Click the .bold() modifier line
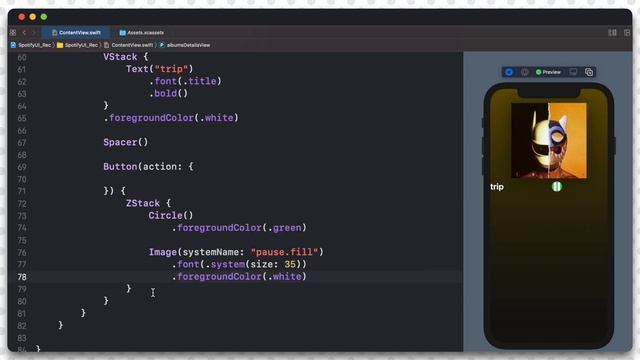The height and width of the screenshot is (360, 640). pyautogui.click(x=168, y=93)
